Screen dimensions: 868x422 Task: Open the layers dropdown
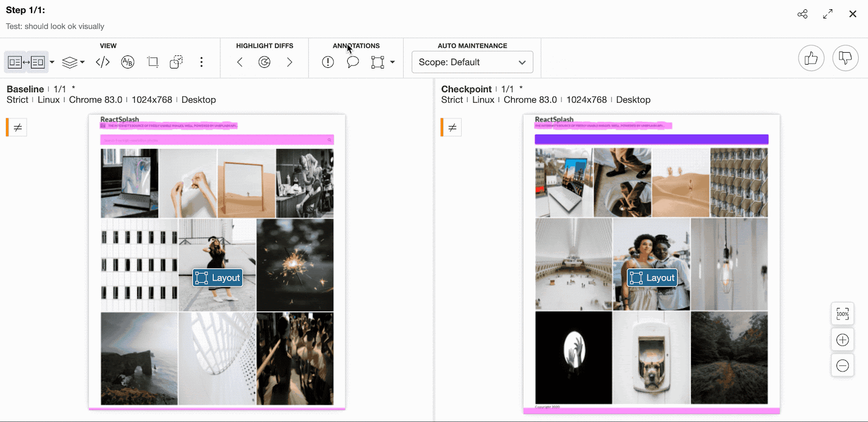[x=73, y=62]
